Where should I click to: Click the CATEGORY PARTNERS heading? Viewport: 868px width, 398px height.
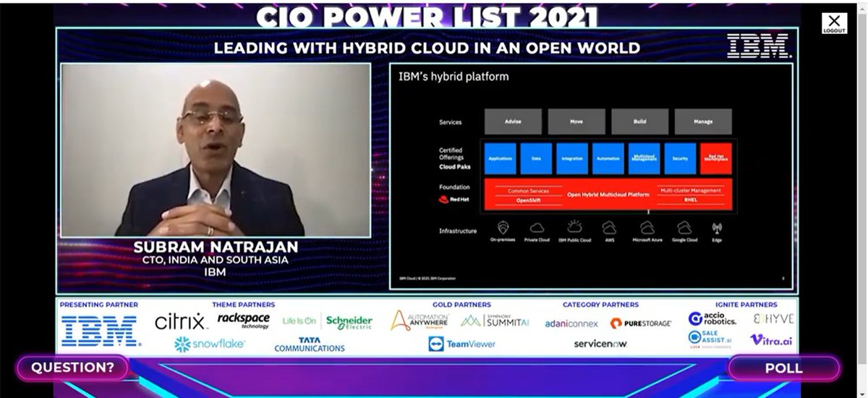600,305
